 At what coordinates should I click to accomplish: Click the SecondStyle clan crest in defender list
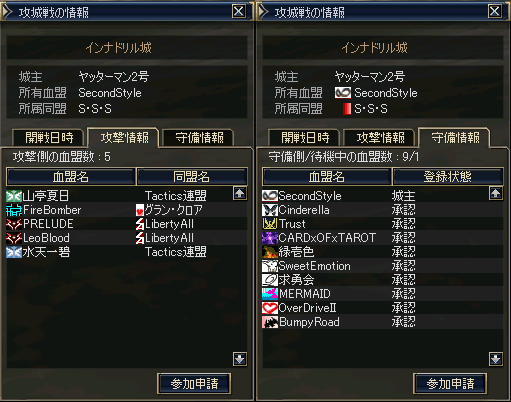click(270, 196)
